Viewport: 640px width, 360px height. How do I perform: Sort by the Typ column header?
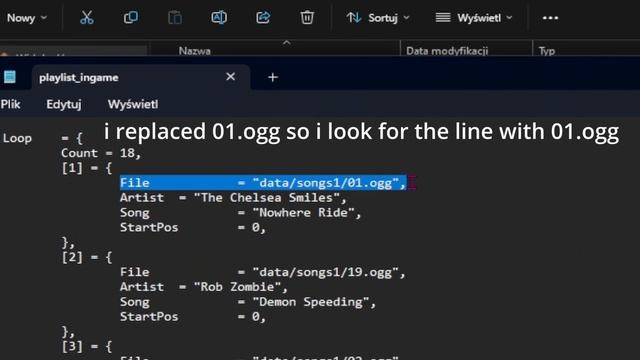547,51
